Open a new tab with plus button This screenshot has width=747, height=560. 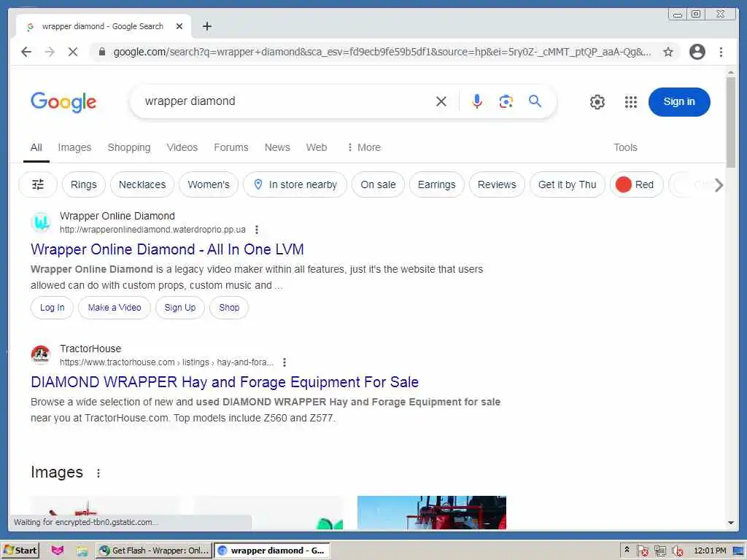tap(206, 26)
